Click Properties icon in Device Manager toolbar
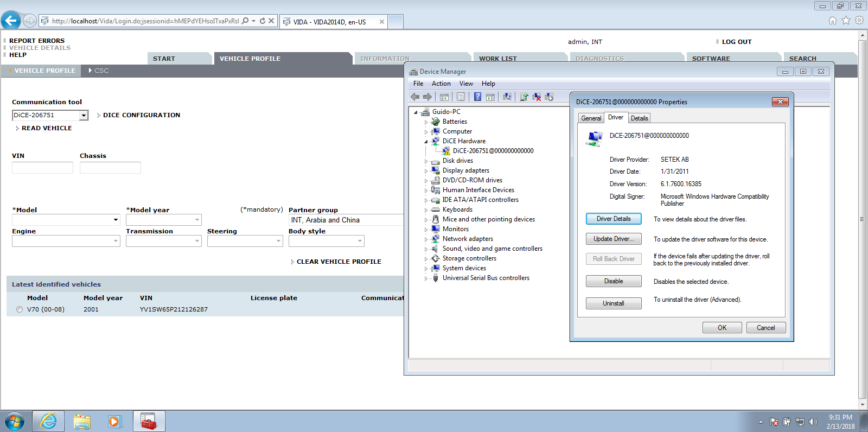The width and height of the screenshot is (868, 432). click(x=461, y=97)
